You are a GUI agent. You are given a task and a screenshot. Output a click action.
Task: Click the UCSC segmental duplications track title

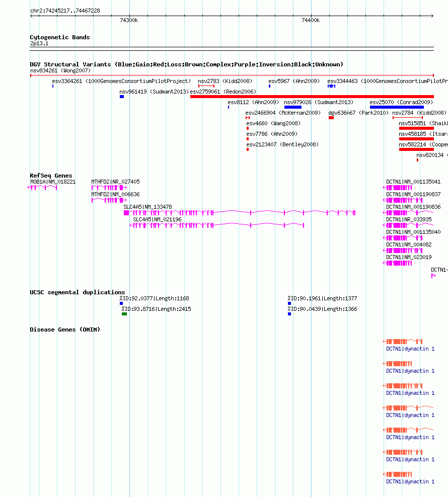click(x=78, y=292)
